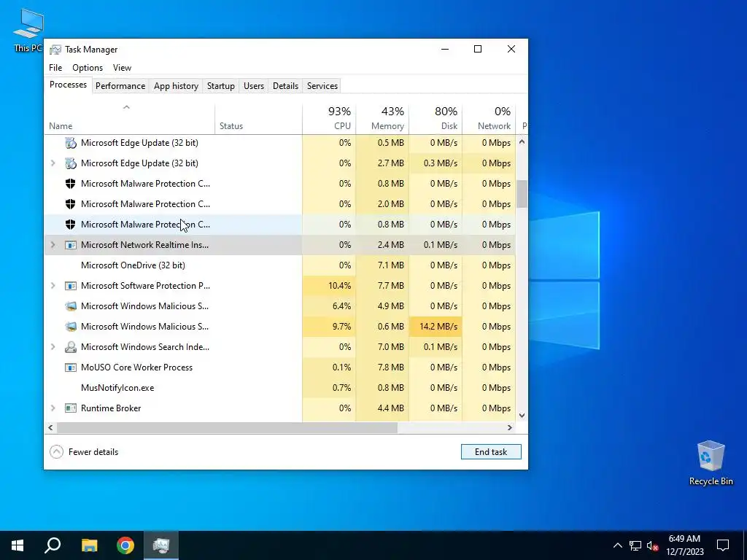Open the taskbar clock showing 6:49 AM
This screenshot has width=747, height=560.
684,545
